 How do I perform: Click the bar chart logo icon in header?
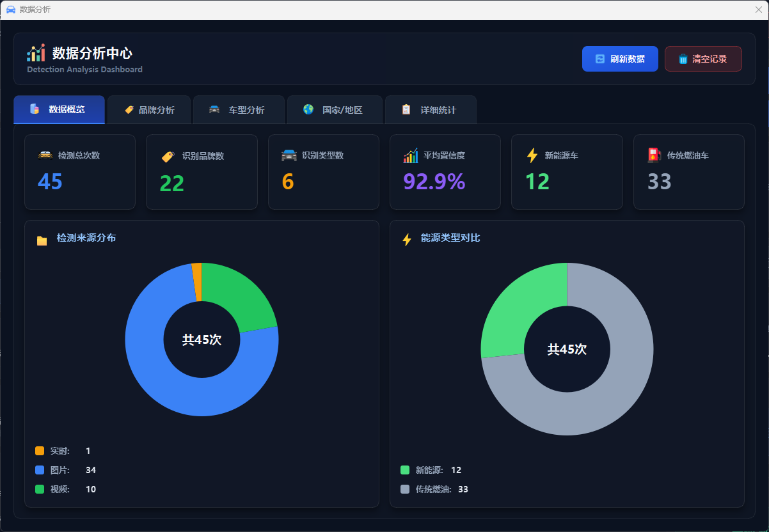tap(36, 53)
